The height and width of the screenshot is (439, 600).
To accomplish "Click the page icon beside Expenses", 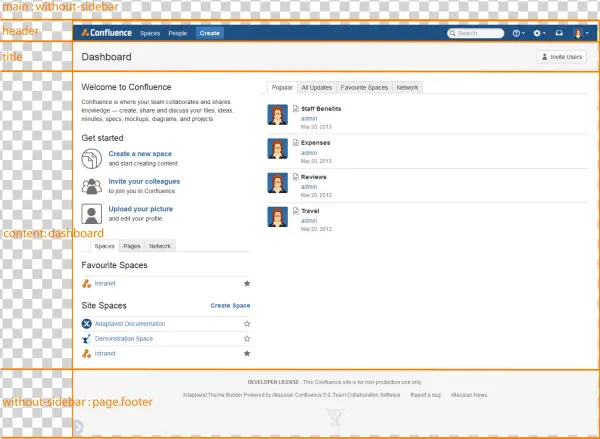I will 296,143.
